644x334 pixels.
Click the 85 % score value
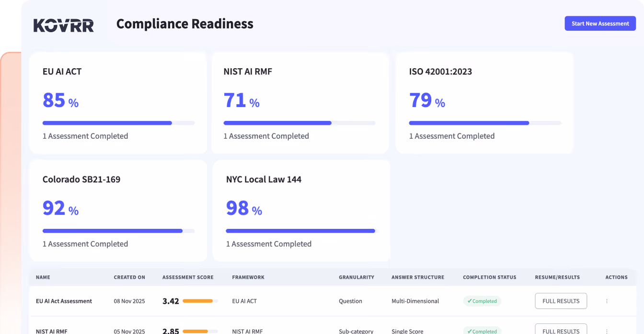(x=60, y=100)
